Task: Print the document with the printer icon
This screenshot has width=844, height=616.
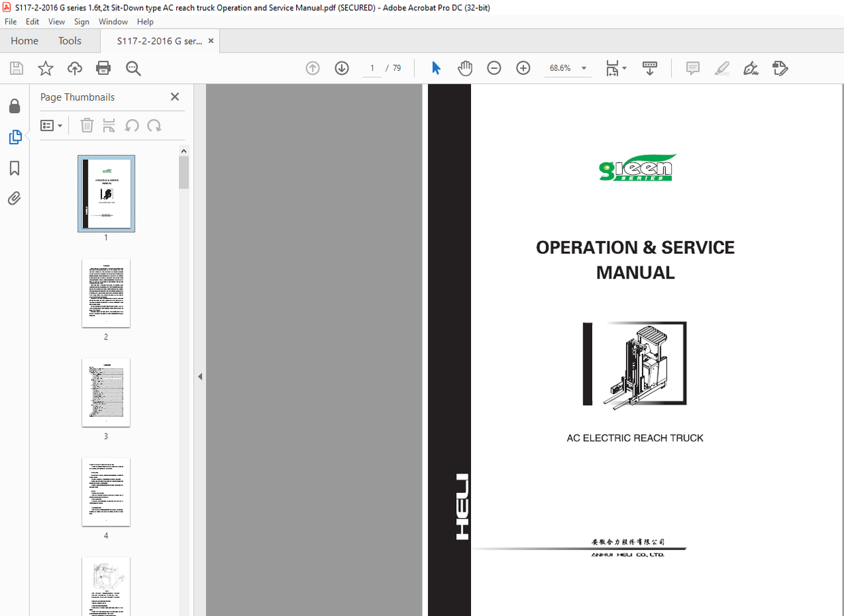Action: (103, 68)
